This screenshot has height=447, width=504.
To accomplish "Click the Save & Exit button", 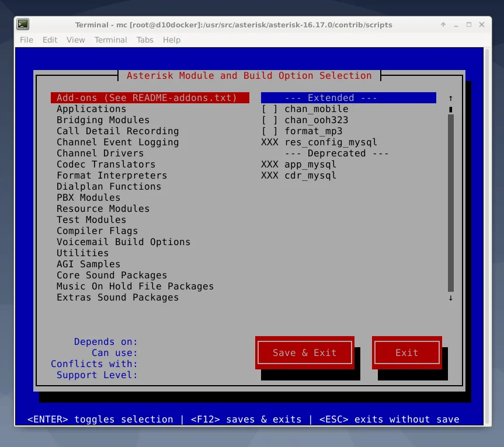I will (x=305, y=352).
